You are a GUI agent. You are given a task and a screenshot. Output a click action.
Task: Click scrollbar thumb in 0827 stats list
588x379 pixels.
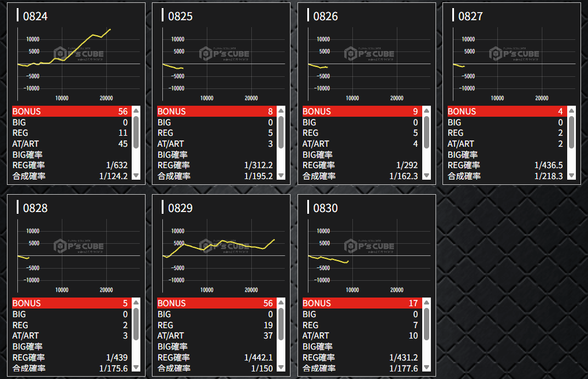[571, 132]
